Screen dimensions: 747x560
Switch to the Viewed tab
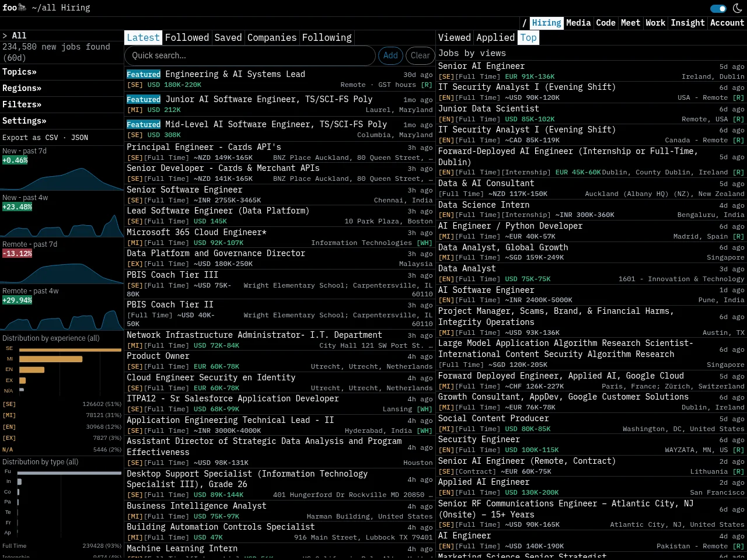click(455, 37)
